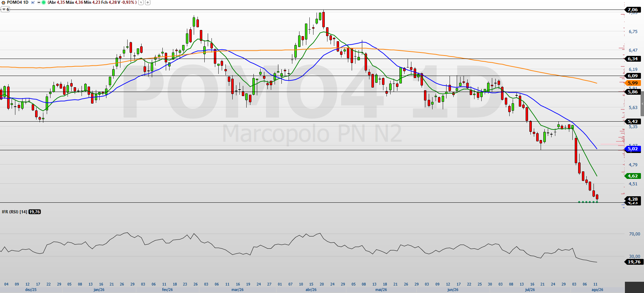Viewport: 644px width, 293px height.
Task: Click the orange 5,99 moving average tag
Action: (x=633, y=83)
